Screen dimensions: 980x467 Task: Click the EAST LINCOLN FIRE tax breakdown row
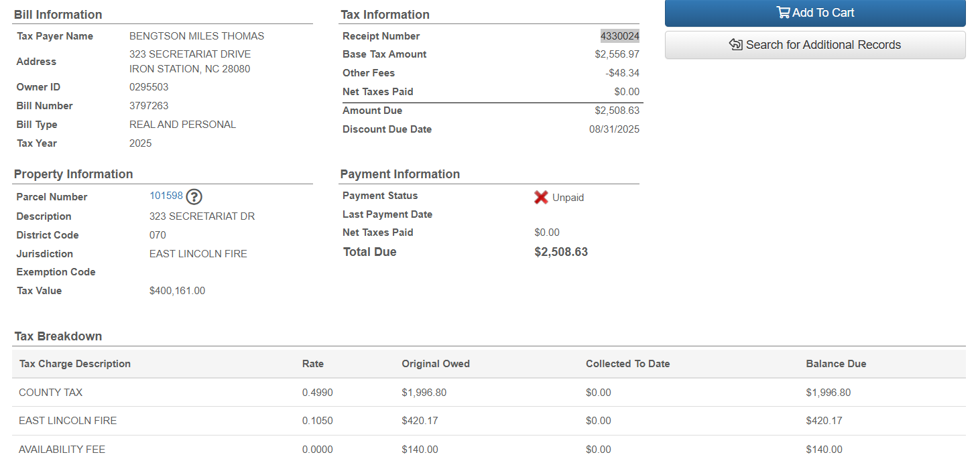coord(68,421)
